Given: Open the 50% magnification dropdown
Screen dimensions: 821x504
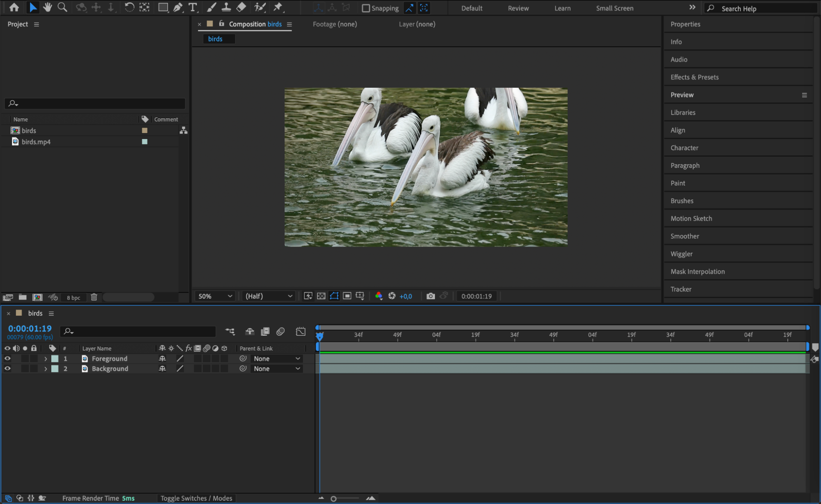Looking at the screenshot, I should tap(215, 296).
